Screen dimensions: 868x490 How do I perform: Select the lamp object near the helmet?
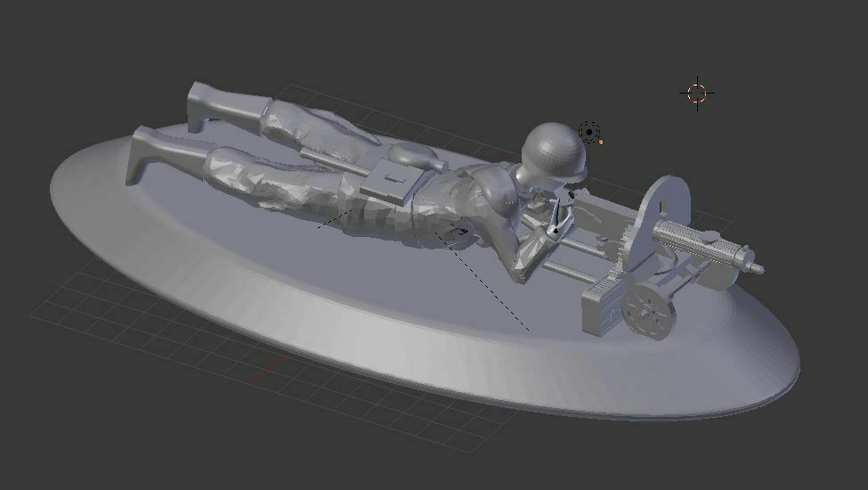pyautogui.click(x=589, y=133)
